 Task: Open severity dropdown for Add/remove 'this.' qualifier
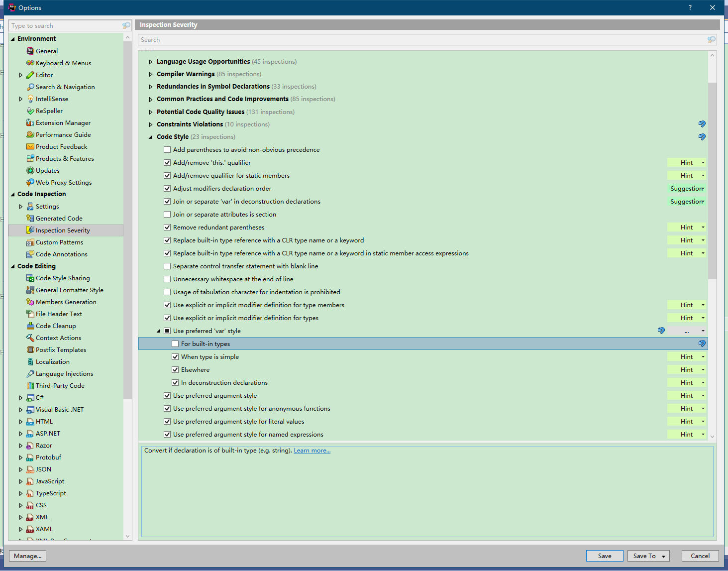687,162
